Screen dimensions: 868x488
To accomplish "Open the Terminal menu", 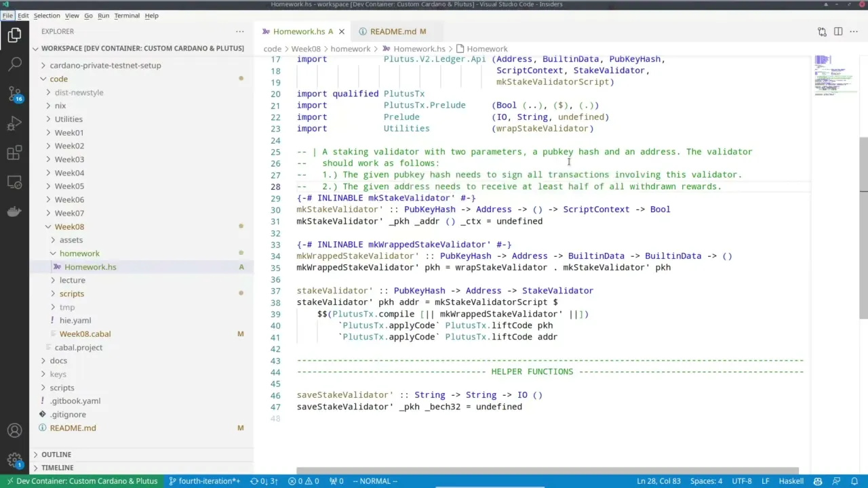I will pyautogui.click(x=126, y=16).
